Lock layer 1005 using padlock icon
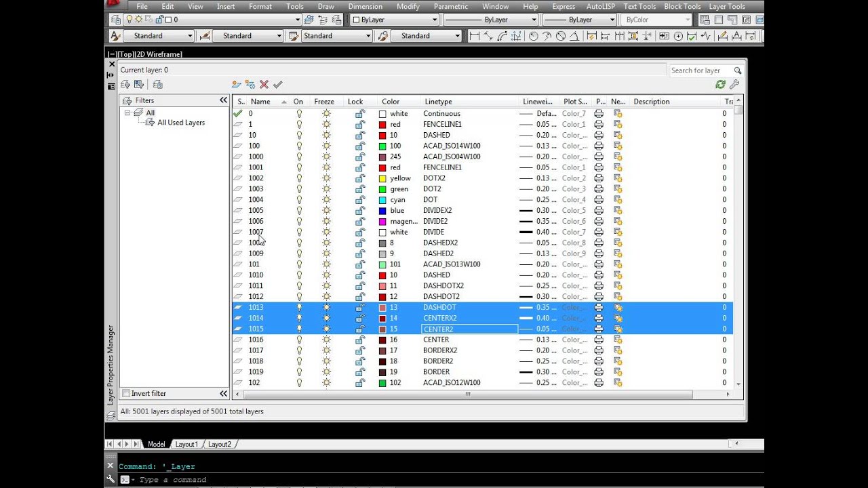 (360, 210)
